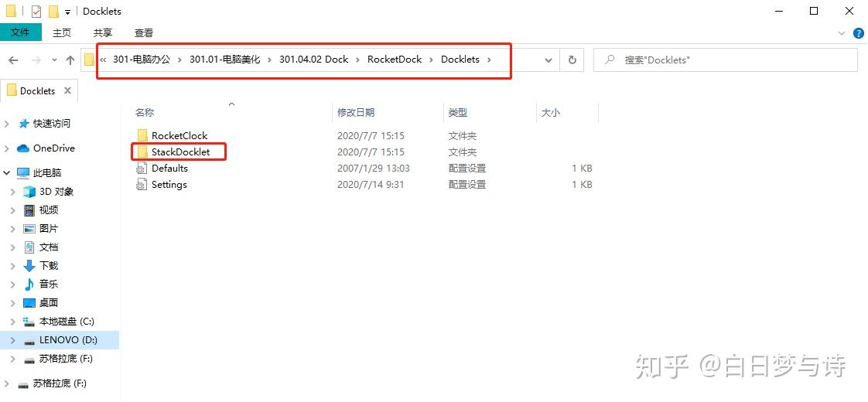Switch to the 主页 ribbon tab
This screenshot has width=868, height=402.
click(62, 33)
